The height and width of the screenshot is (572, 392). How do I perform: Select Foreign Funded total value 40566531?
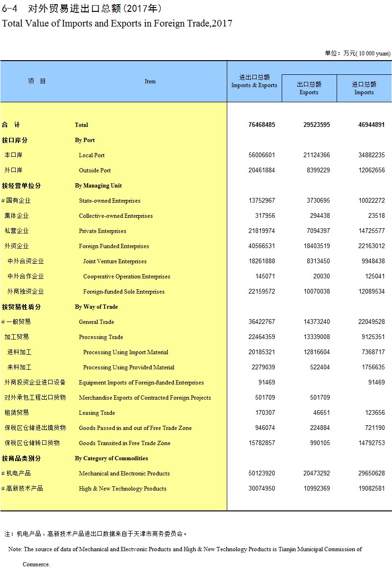coord(261,246)
